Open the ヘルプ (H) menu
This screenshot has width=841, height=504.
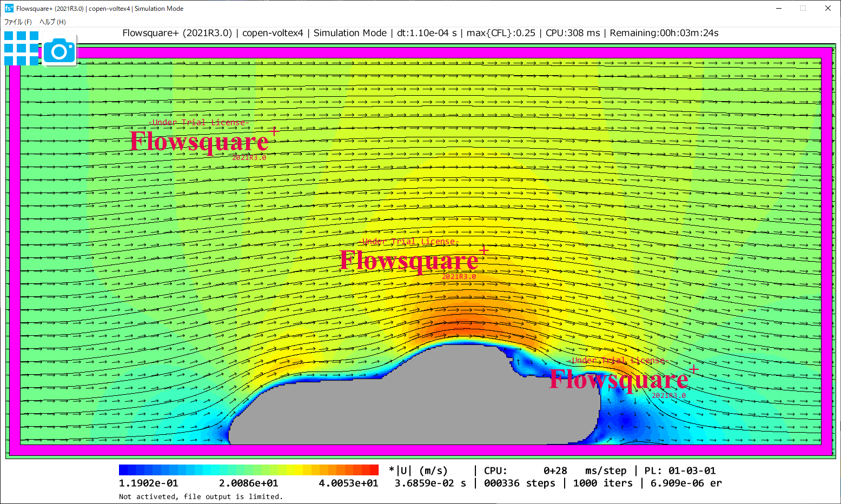(x=52, y=22)
